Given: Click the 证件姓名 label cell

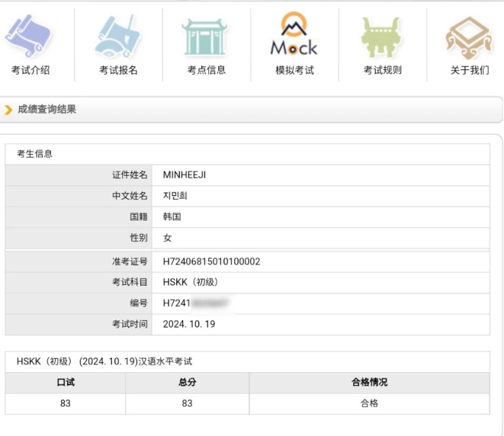Looking at the screenshot, I should point(79,175).
